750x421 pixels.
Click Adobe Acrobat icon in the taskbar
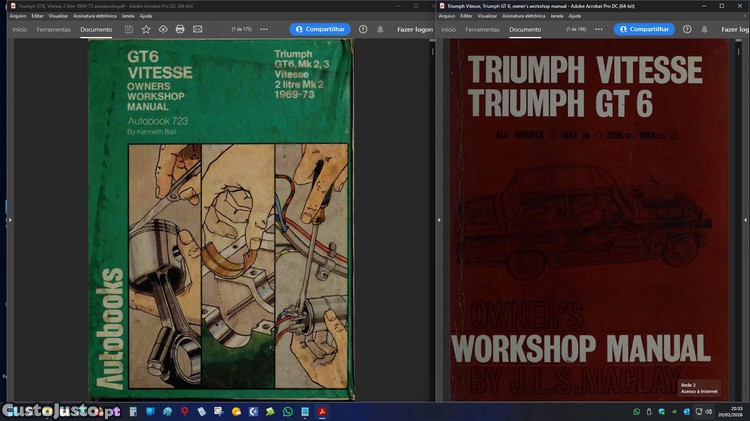coord(322,411)
